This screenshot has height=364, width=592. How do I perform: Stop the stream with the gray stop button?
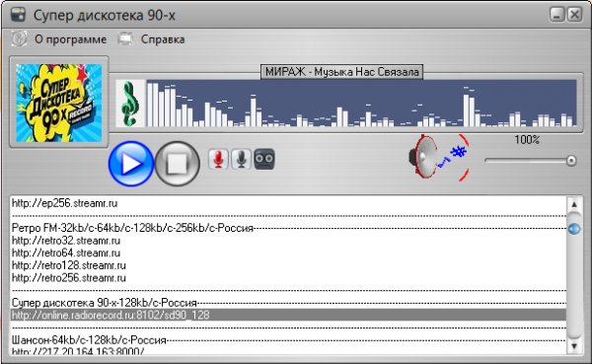177,163
